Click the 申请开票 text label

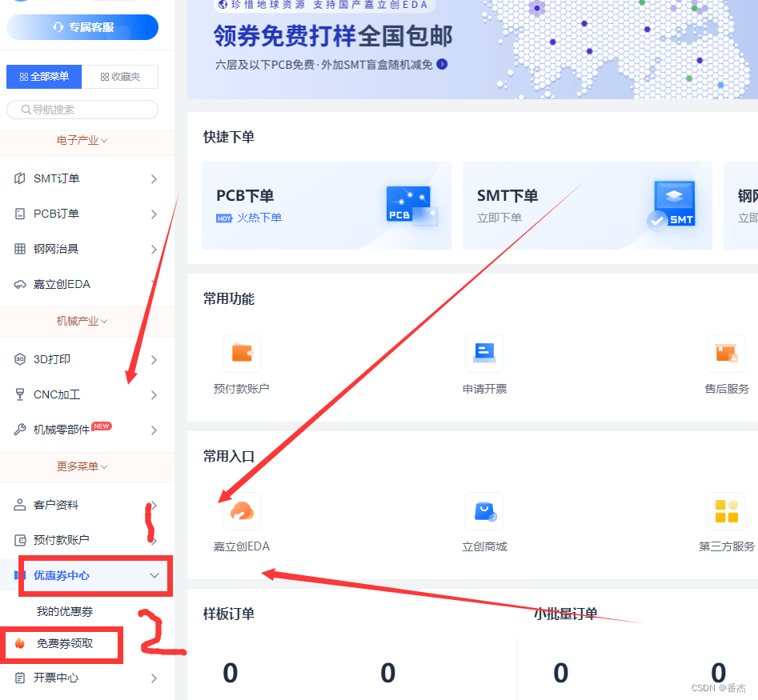point(484,389)
